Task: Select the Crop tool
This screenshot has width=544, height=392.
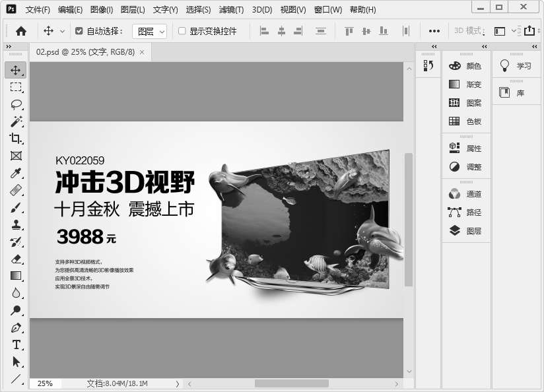Action: pos(16,139)
